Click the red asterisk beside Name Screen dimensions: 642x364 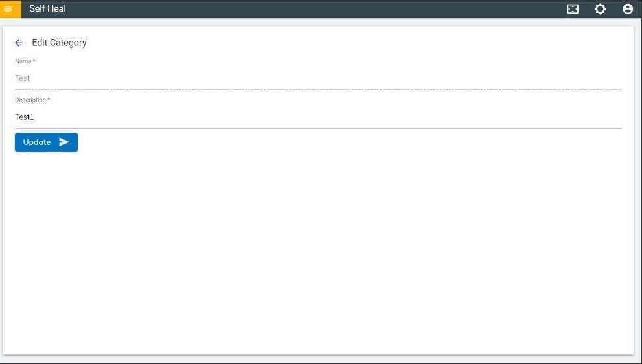34,61
